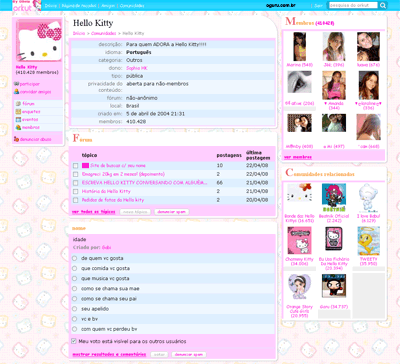Click 'convidar amigos' link in sidebar
This screenshot has width=400, height=364.
36,92
